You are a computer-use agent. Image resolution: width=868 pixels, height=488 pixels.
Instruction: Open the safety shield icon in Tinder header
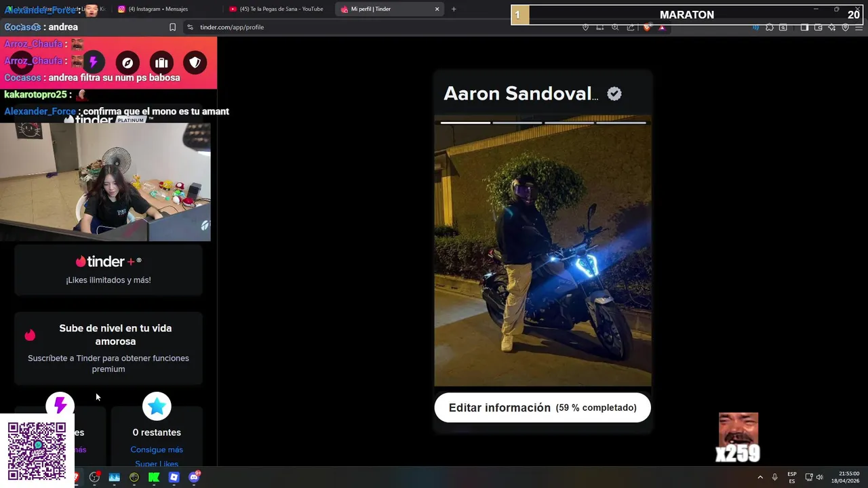point(195,62)
